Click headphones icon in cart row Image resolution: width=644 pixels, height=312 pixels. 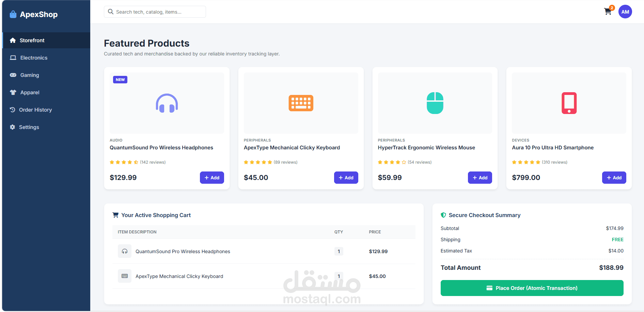[125, 251]
